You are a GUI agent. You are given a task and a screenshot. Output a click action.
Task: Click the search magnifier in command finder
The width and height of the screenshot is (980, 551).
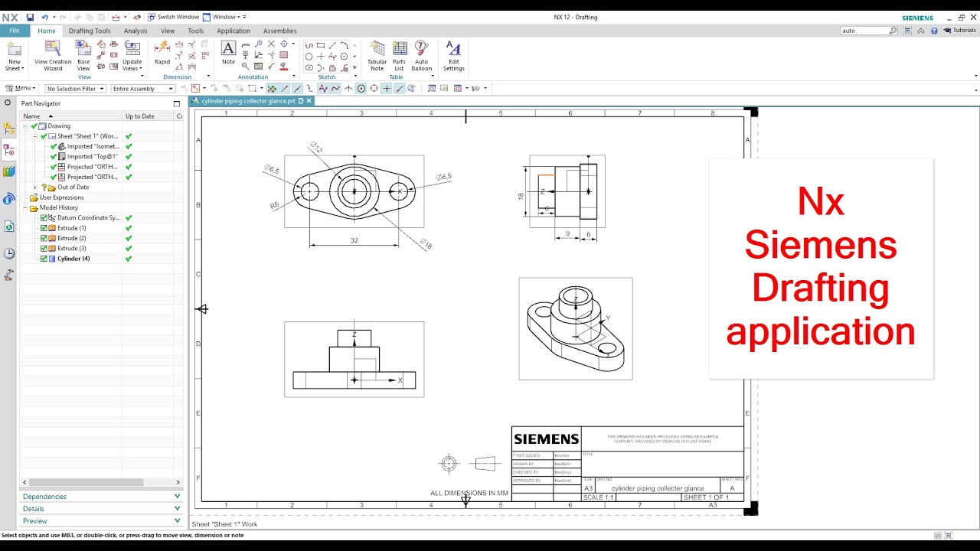[x=893, y=31]
